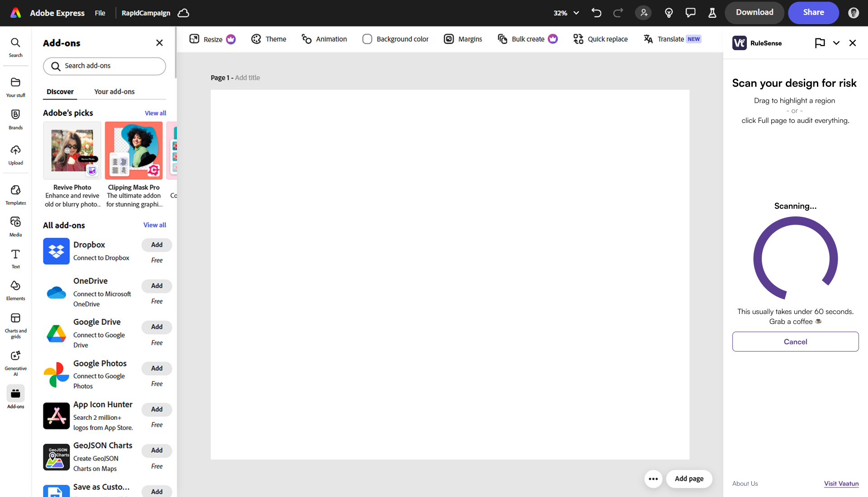The height and width of the screenshot is (497, 868).
Task: Click the flag icon in RuleSense panel
Action: coord(820,43)
